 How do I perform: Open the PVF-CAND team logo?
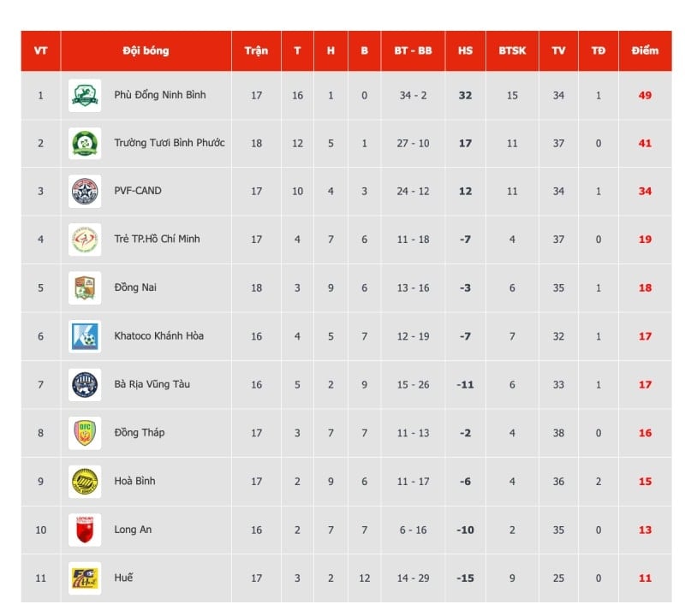(x=85, y=192)
